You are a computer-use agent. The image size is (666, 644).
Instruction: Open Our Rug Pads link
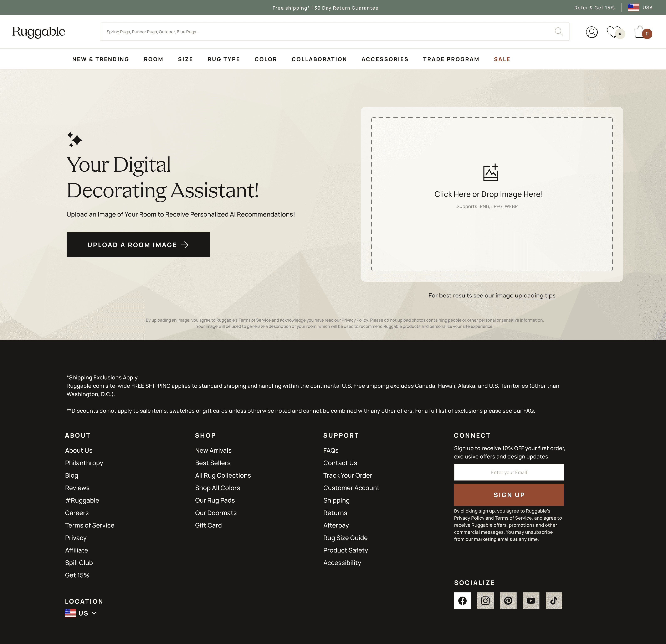point(215,500)
